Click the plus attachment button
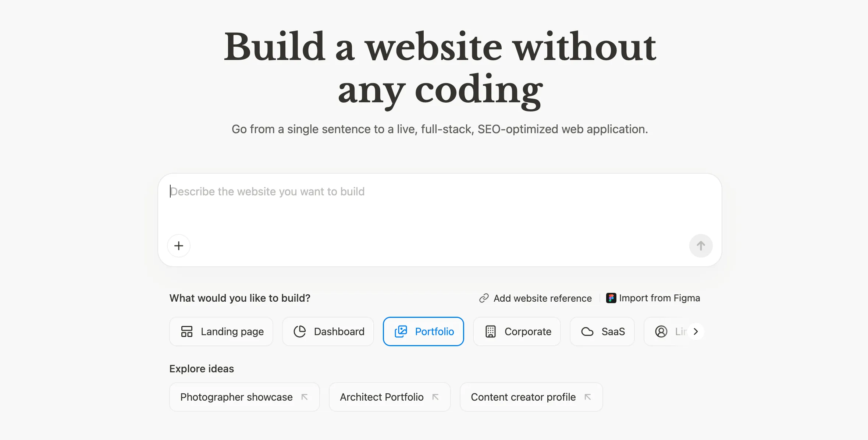Image resolution: width=868 pixels, height=440 pixels. coord(179,246)
